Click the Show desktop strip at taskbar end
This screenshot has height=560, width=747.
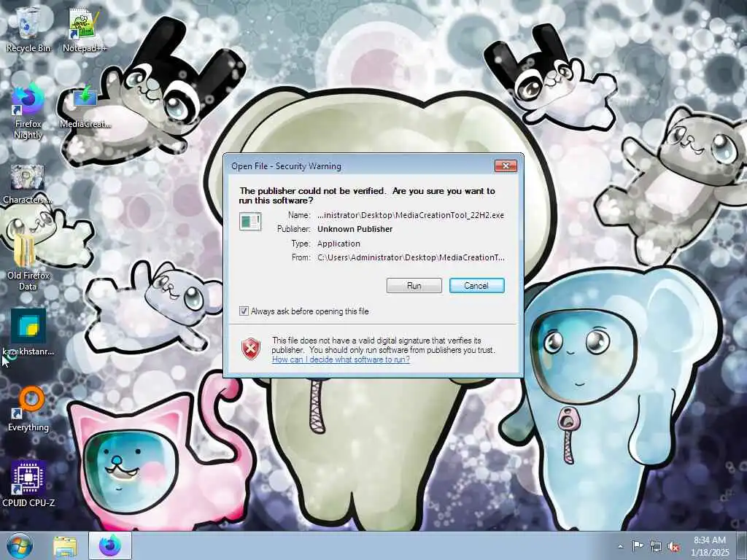[741, 546]
